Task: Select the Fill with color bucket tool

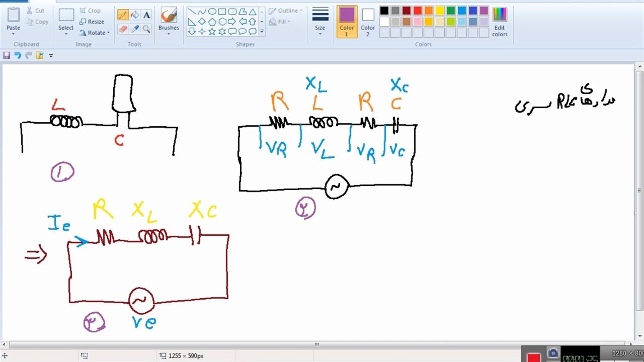Action: pos(135,15)
